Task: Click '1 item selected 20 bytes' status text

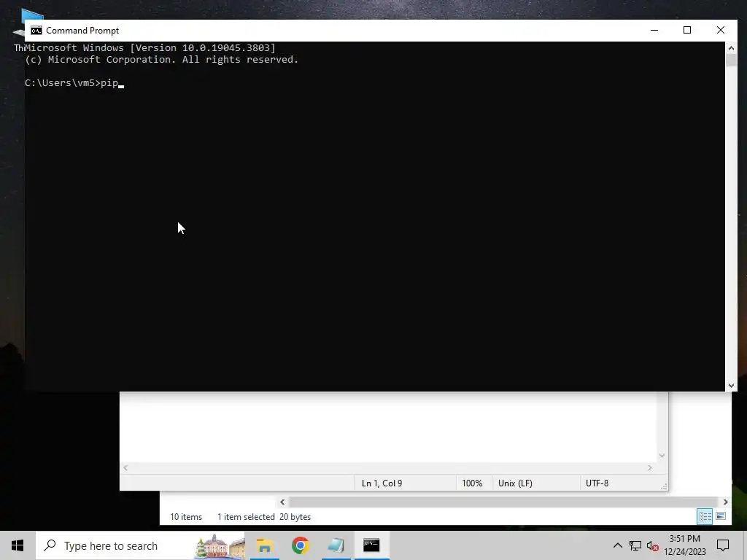Action: 264,517
